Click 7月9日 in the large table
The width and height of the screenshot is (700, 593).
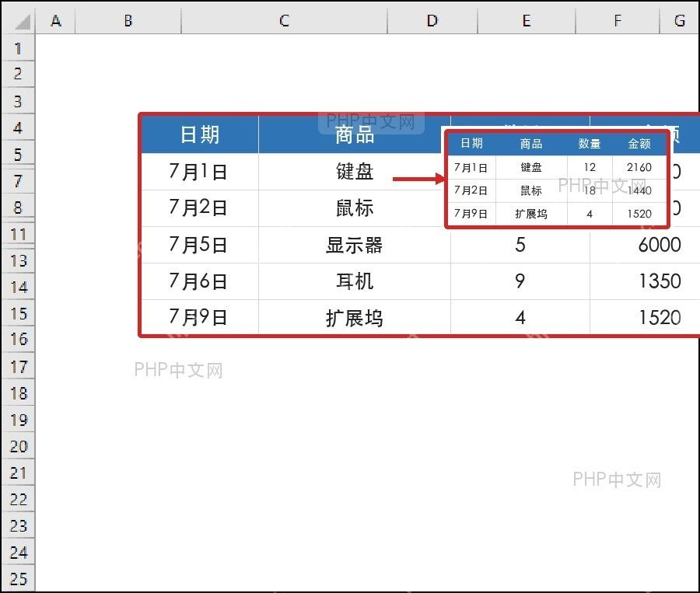[x=198, y=317]
